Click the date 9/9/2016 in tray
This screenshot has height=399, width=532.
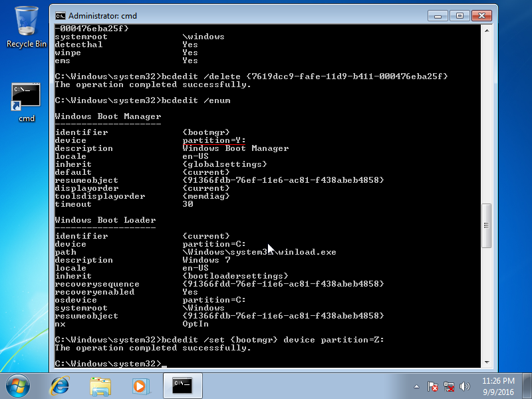498,392
